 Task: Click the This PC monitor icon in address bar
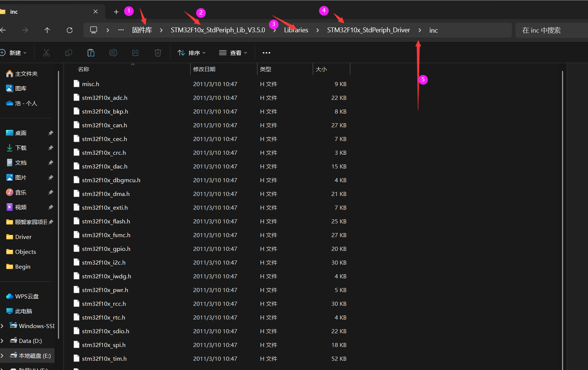(94, 30)
